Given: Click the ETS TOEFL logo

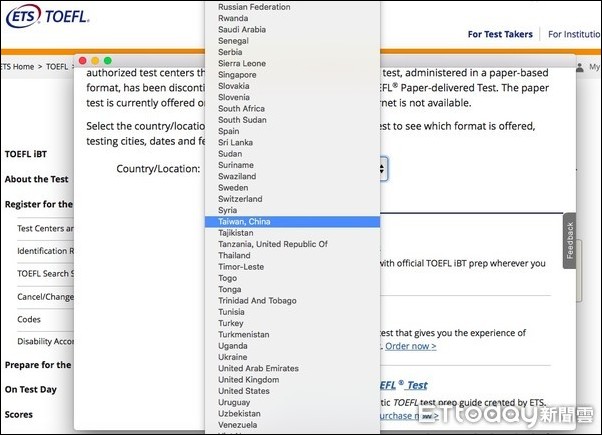Looking at the screenshot, I should [x=48, y=16].
